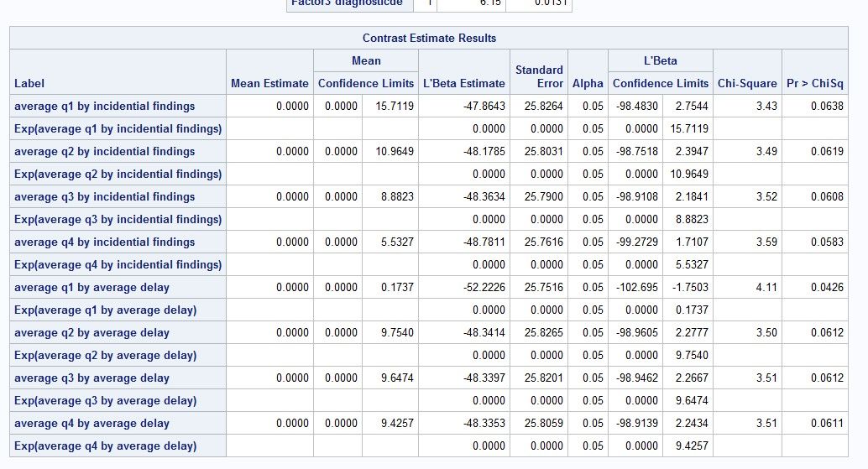Click the L'Beta estimate value -47.8643
Image resolution: width=868 pixels, height=469 pixels.
pyautogui.click(x=484, y=106)
